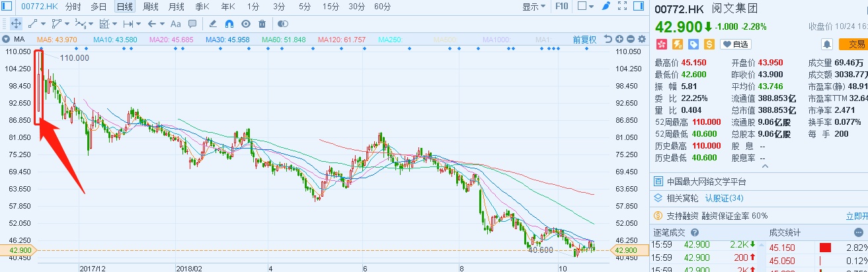Toggle the right sidebar panel icon
Screen dimensions: 868x272
639,6
